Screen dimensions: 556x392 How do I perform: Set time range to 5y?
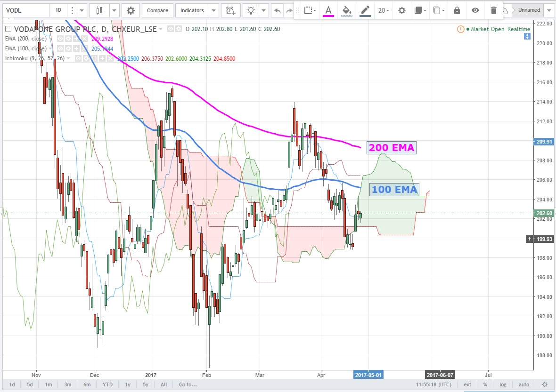pyautogui.click(x=146, y=384)
